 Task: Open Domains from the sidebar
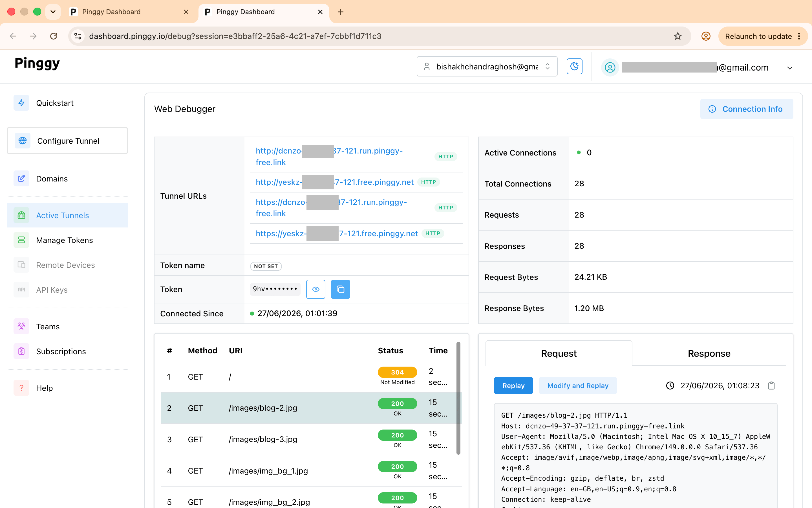point(67,178)
